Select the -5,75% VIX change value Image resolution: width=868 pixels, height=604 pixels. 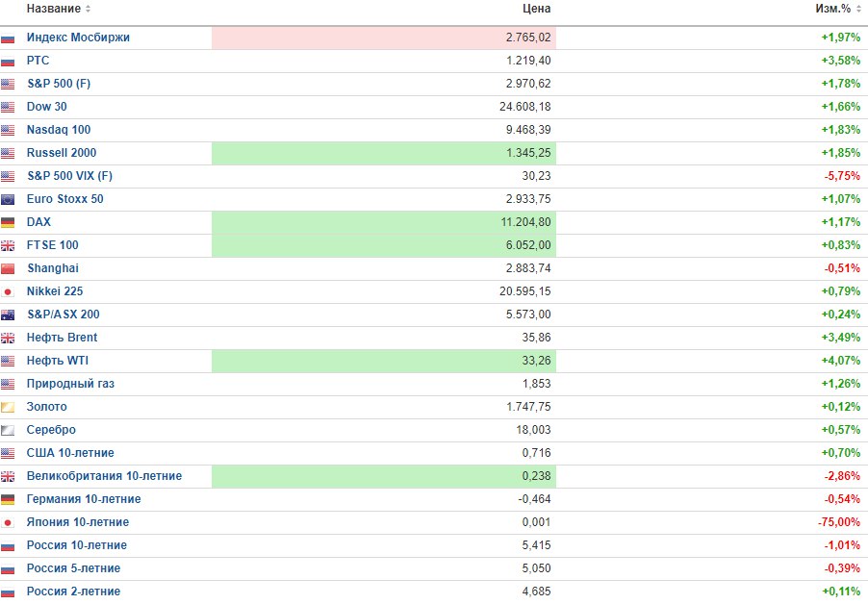(843, 176)
